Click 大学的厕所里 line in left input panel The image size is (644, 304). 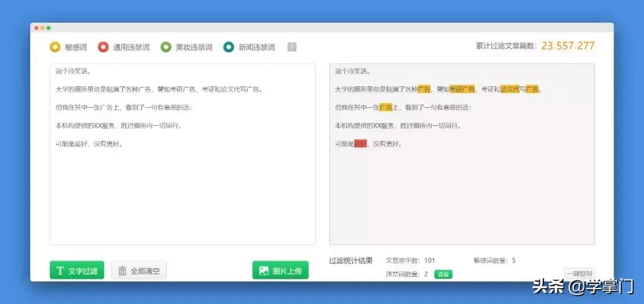coord(159,89)
